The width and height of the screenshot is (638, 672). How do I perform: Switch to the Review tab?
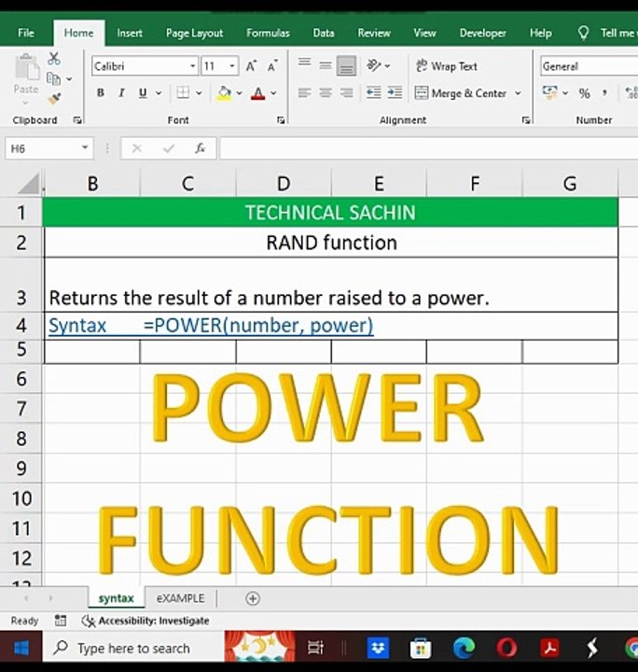point(374,33)
